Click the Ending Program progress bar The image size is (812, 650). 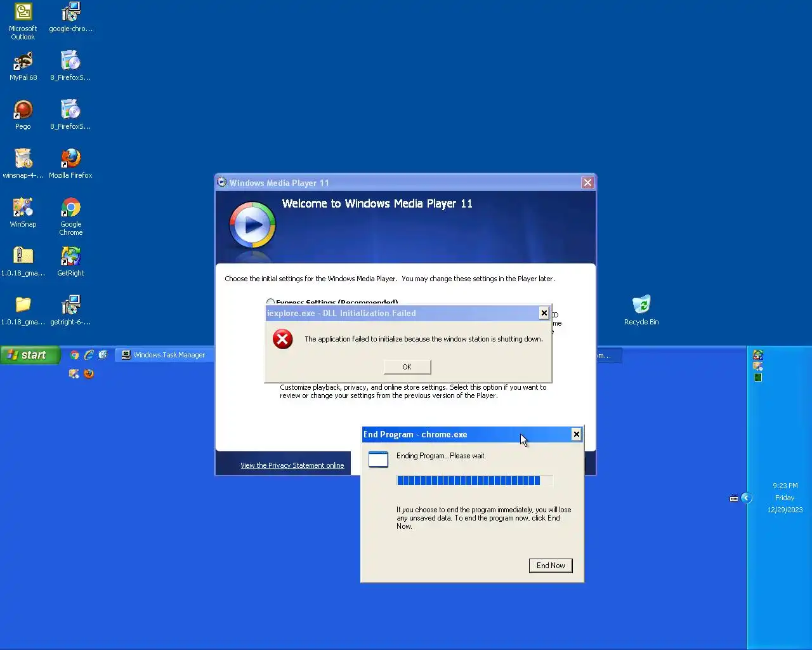pyautogui.click(x=475, y=481)
